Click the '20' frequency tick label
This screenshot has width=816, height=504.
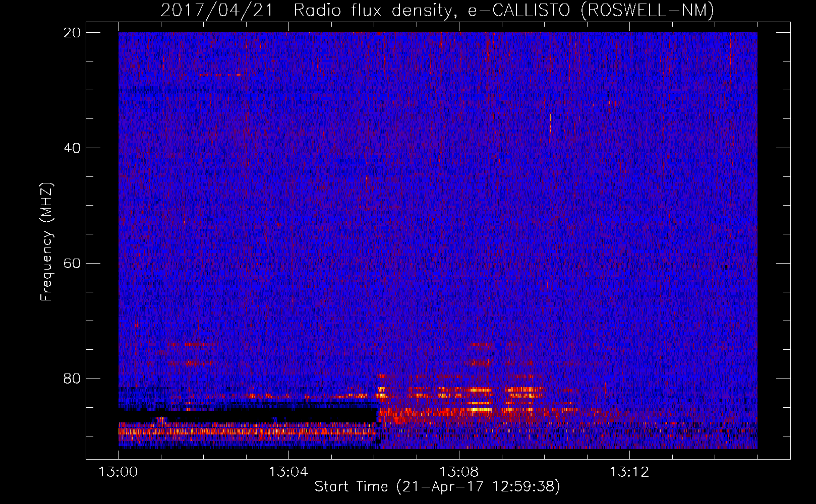(72, 33)
